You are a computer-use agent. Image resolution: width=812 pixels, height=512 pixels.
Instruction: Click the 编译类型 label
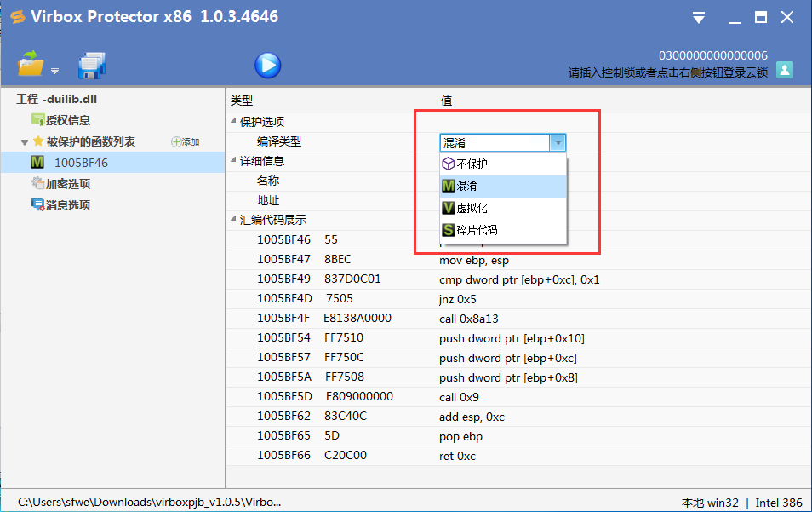pyautogui.click(x=278, y=141)
